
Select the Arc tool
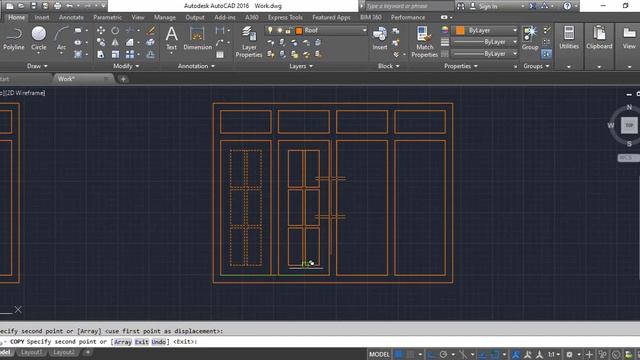point(61,39)
